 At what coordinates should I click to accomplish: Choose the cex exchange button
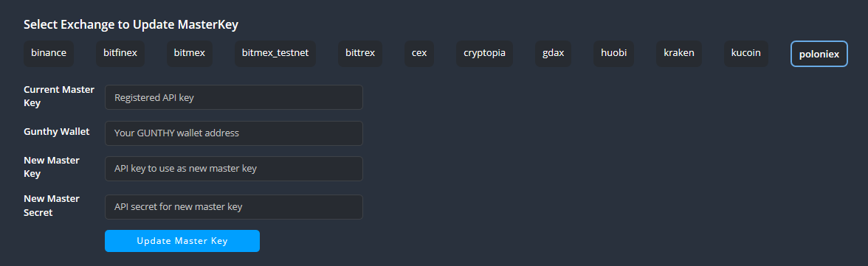pyautogui.click(x=419, y=54)
